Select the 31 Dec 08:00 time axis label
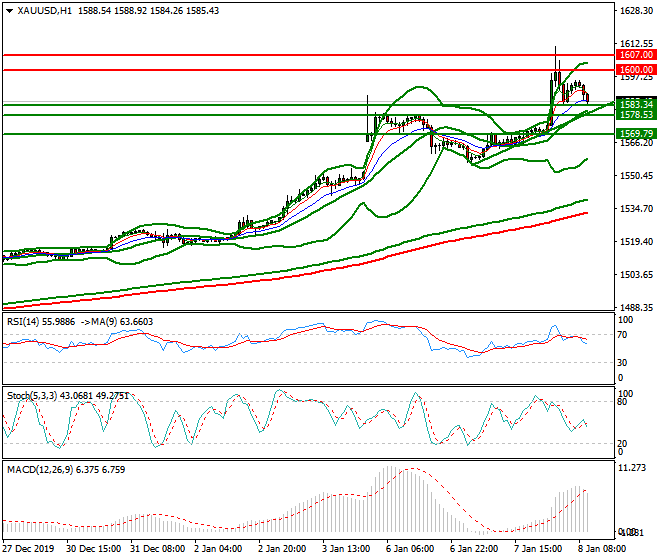 click(157, 549)
